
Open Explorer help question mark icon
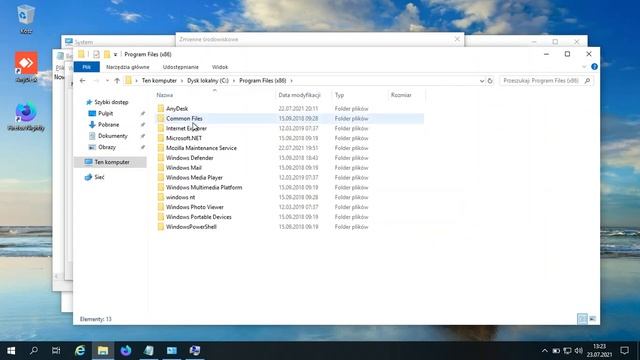594,67
